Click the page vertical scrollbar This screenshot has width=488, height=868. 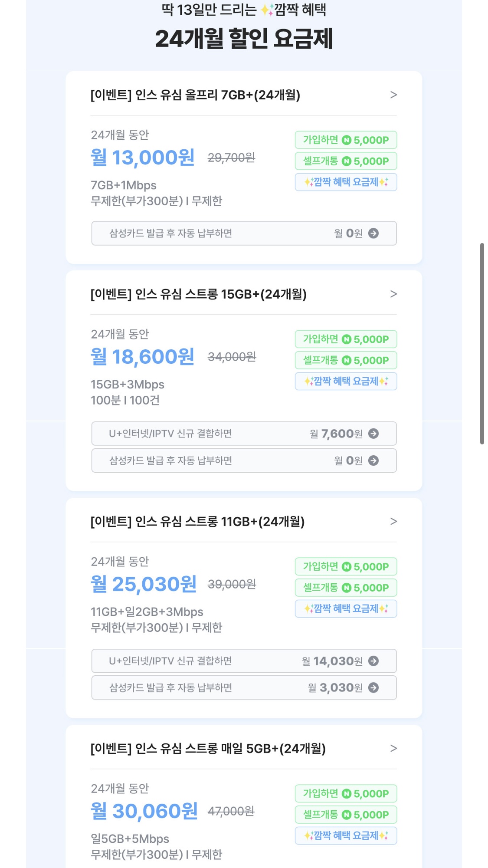coord(482,343)
